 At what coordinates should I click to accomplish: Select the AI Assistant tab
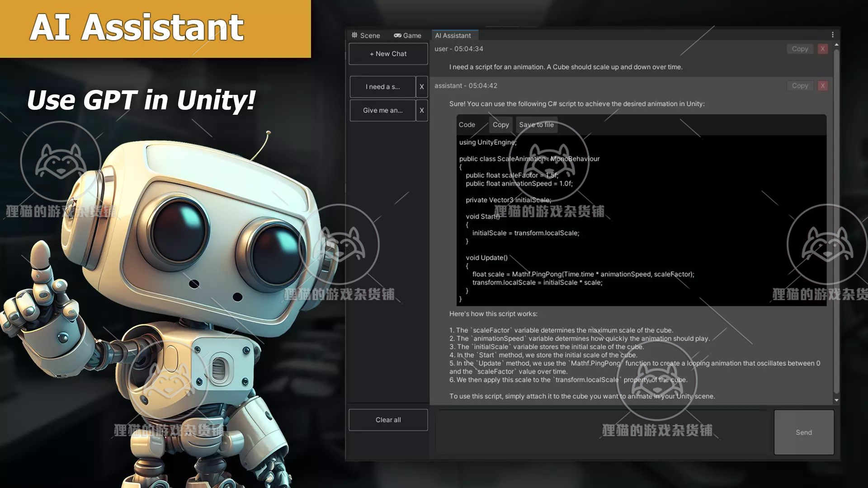pyautogui.click(x=453, y=35)
